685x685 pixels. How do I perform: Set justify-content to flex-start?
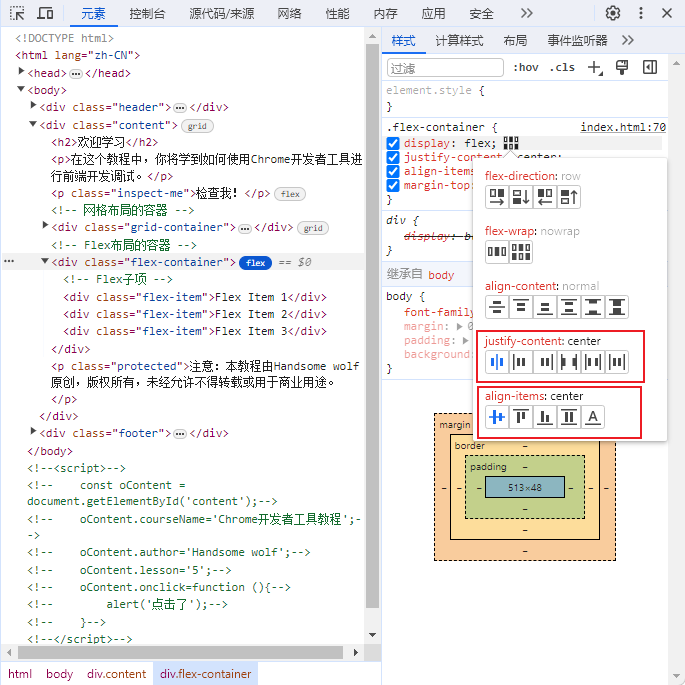point(521,362)
